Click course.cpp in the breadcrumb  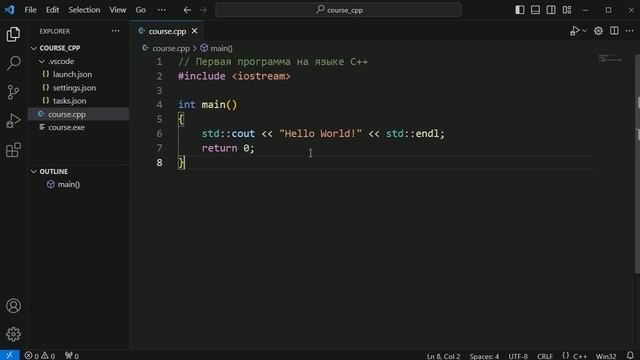(x=171, y=48)
